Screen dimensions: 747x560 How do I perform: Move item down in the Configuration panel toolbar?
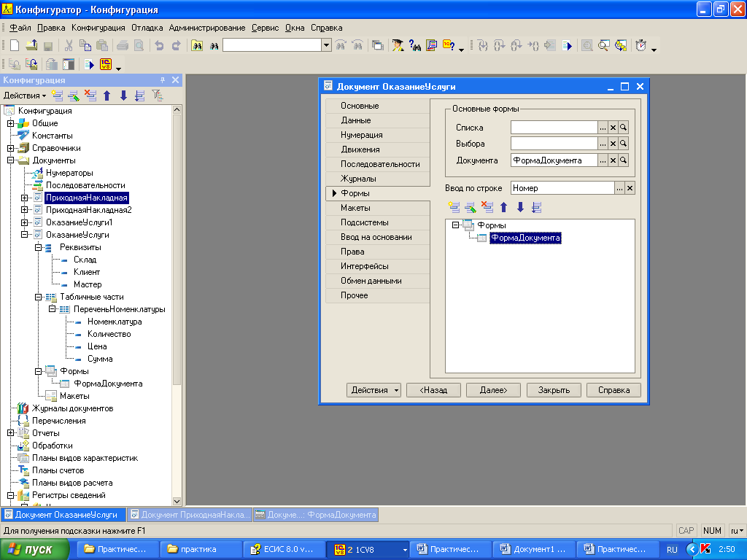click(x=123, y=96)
